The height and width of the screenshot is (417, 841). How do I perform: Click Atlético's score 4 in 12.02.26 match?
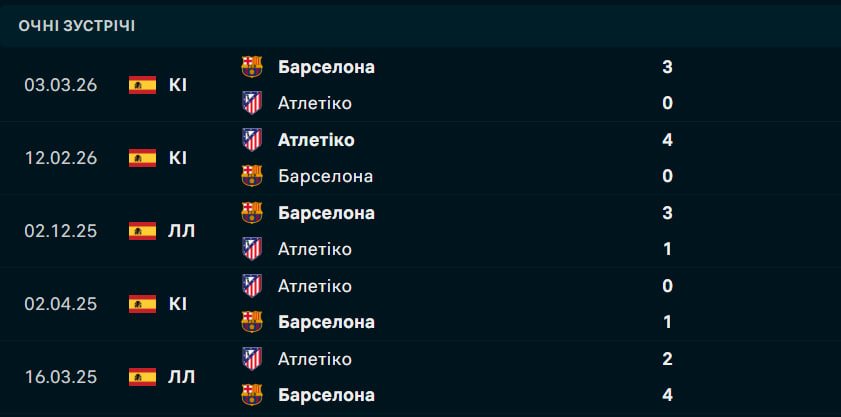(x=667, y=140)
